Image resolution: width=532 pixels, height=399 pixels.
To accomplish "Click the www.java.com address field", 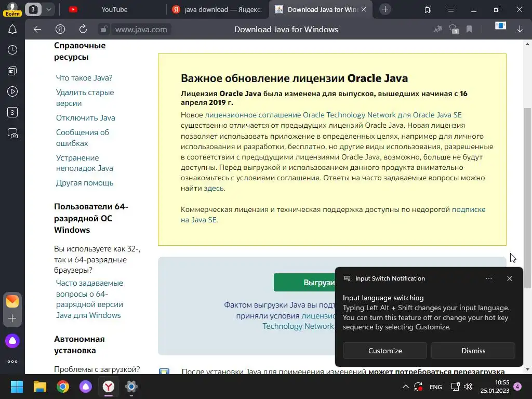I will click(141, 30).
